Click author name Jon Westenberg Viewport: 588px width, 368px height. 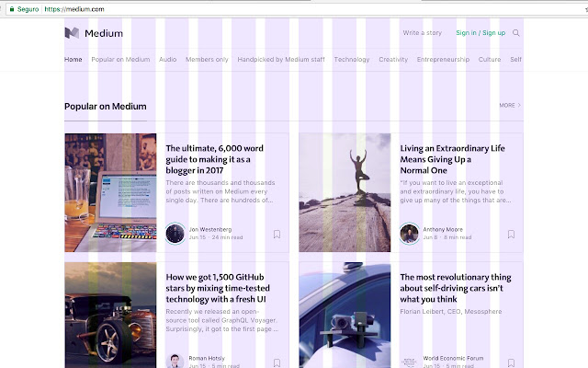(x=210, y=229)
